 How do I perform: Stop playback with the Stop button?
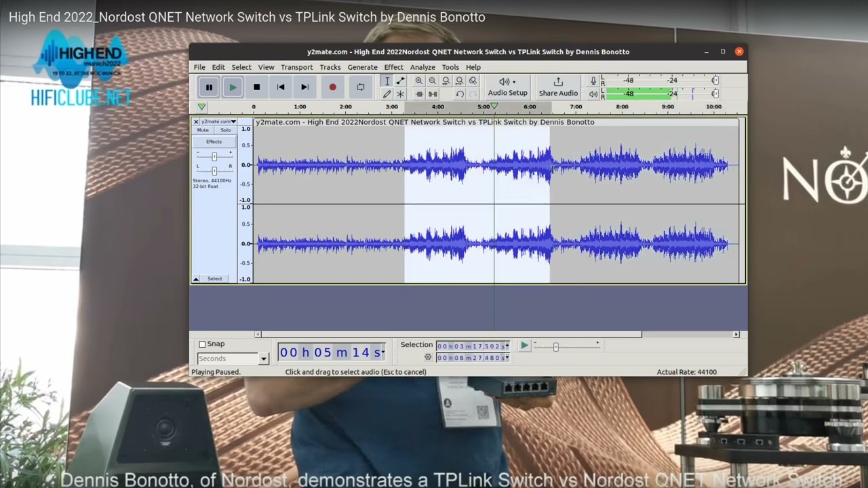[x=256, y=87]
